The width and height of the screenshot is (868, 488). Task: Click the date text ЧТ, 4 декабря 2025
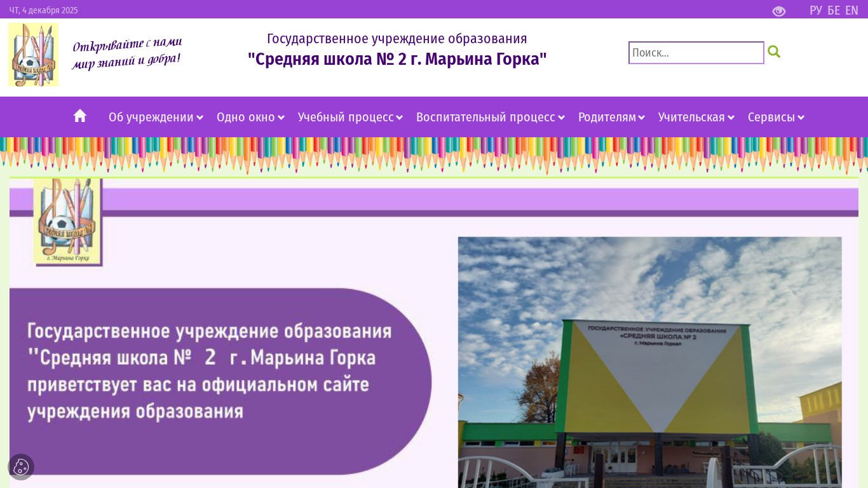43,10
